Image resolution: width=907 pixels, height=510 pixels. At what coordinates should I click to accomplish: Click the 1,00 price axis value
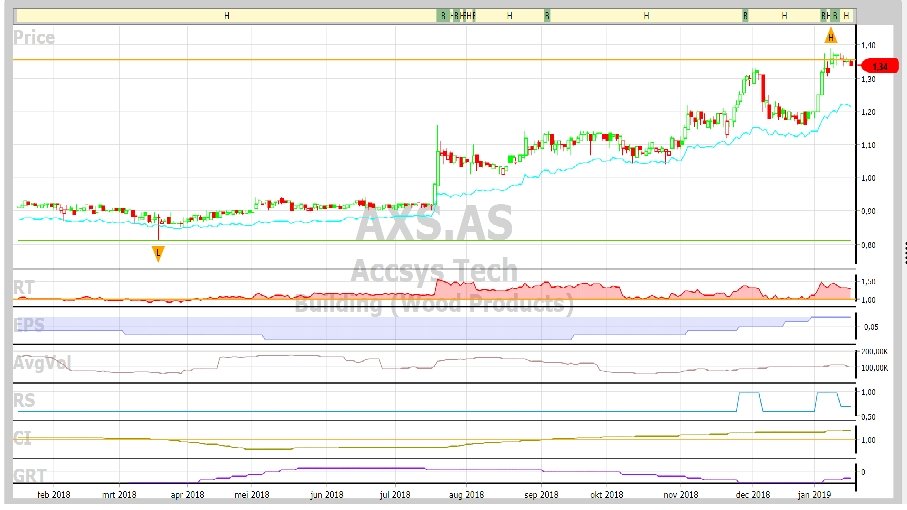(x=868, y=178)
